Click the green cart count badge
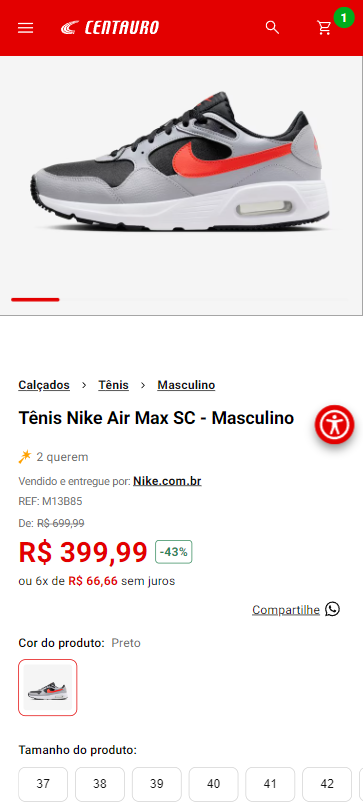 [x=343, y=18]
